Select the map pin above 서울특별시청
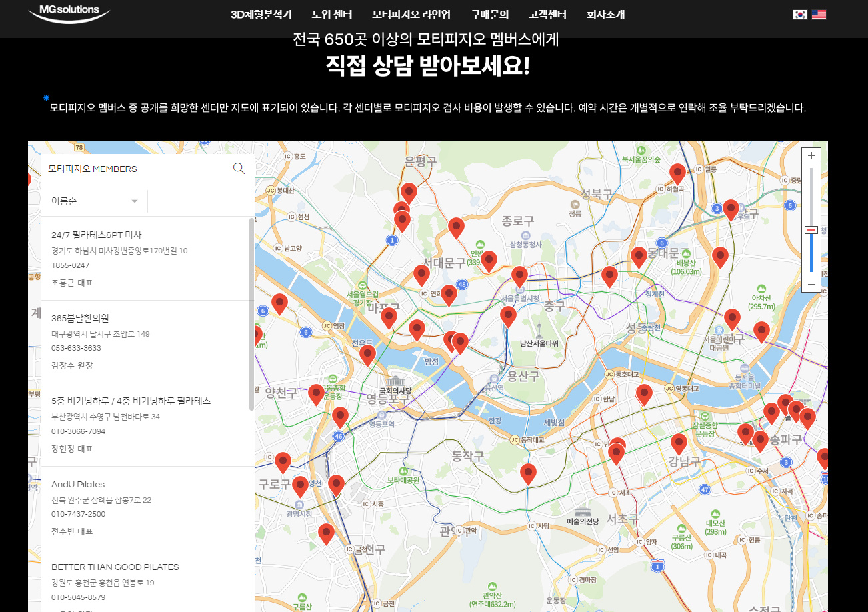The width and height of the screenshot is (868, 612). pos(519,277)
